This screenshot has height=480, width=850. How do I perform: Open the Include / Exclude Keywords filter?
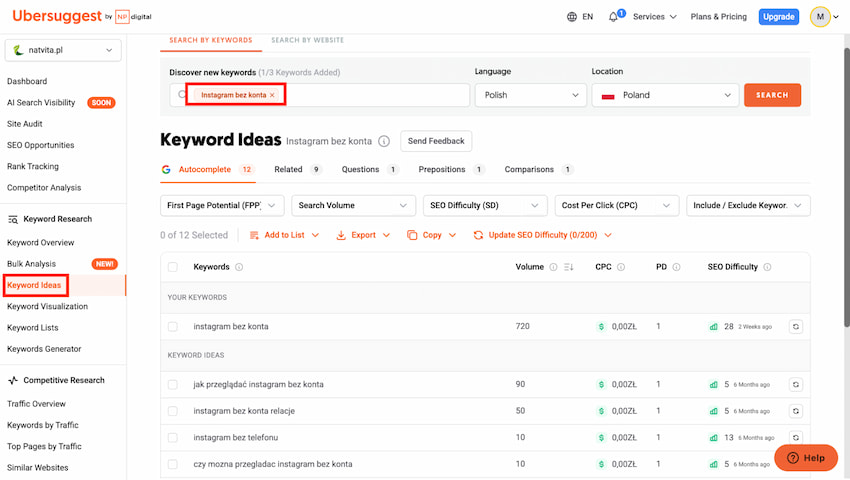pos(748,206)
